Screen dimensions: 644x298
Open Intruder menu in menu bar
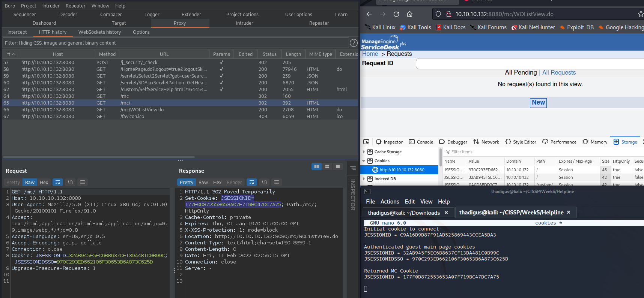(x=51, y=6)
